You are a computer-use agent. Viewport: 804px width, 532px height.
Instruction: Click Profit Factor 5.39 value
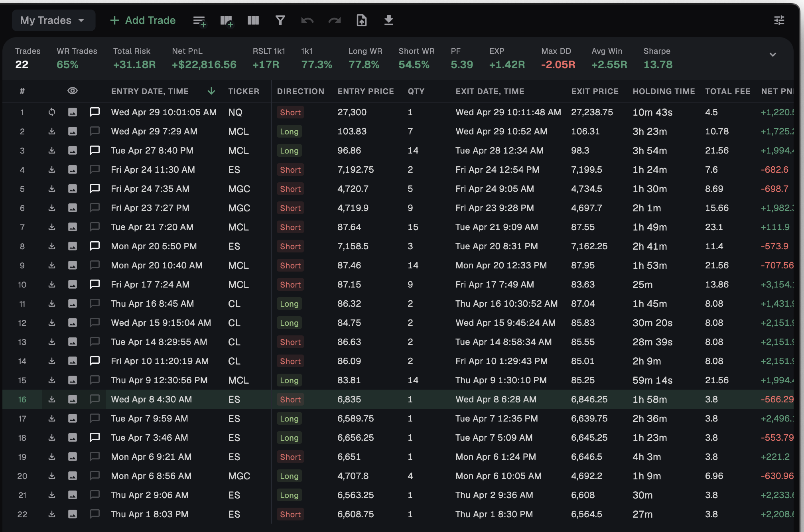(462, 65)
